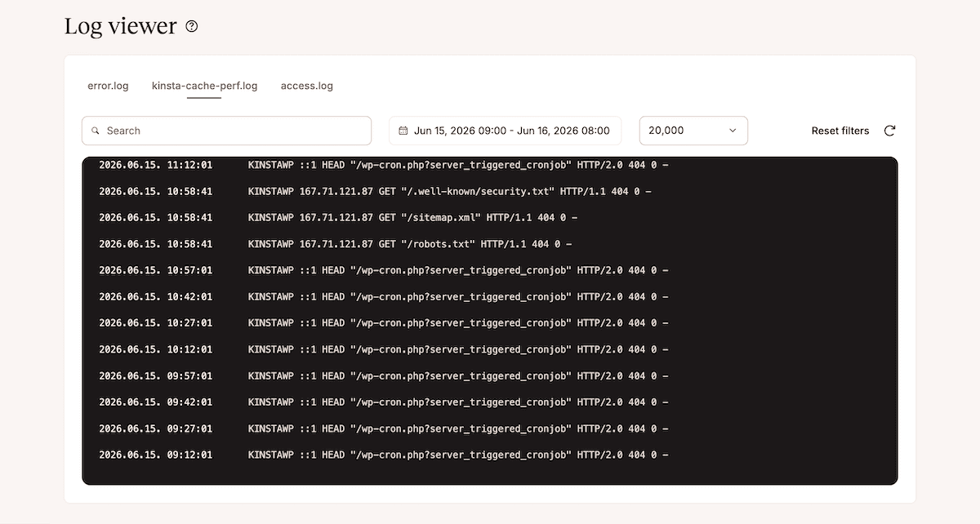This screenshot has height=524, width=980.
Task: Focus the Search input field
Action: point(226,131)
